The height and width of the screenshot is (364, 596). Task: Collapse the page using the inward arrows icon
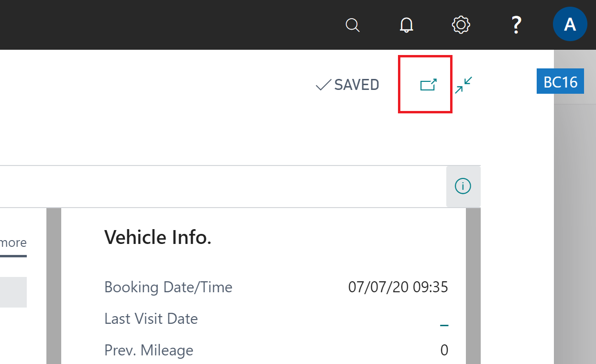point(464,85)
